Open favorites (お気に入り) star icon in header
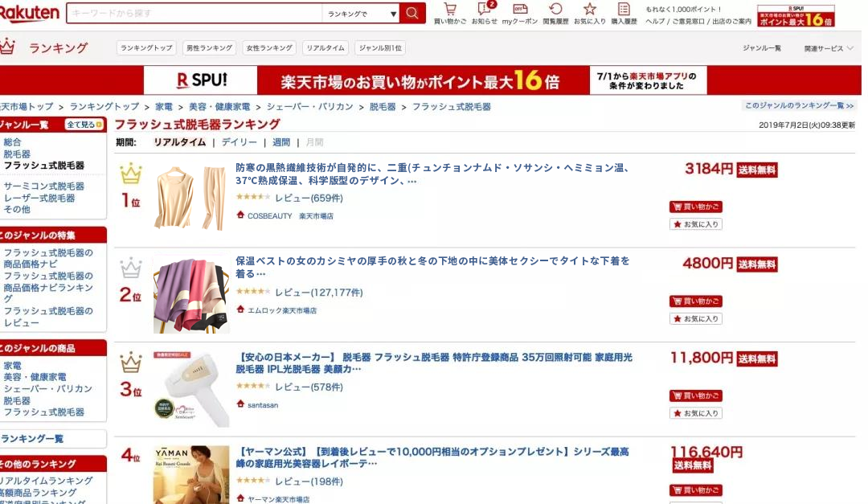This screenshot has height=504, width=868. pos(590,14)
